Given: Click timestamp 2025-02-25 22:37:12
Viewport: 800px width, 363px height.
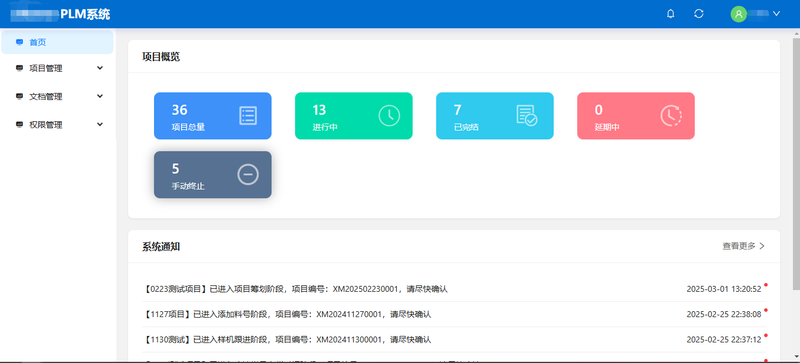Looking at the screenshot, I should point(723,340).
